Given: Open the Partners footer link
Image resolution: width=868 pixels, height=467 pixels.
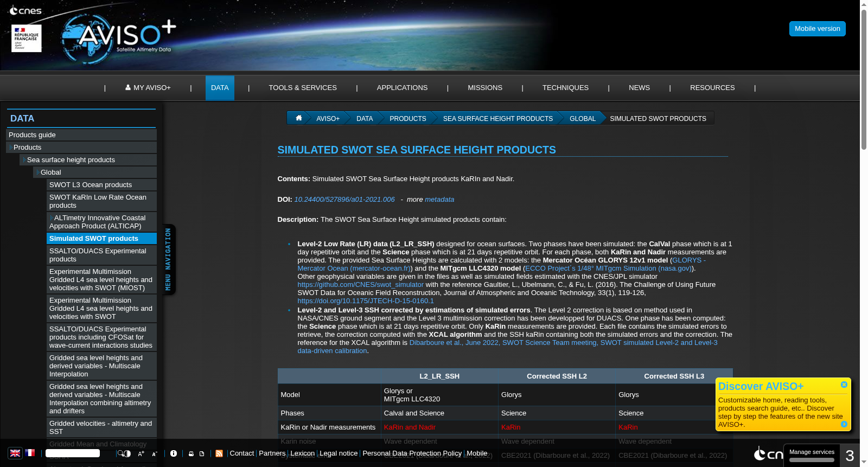Looking at the screenshot, I should [x=272, y=453].
